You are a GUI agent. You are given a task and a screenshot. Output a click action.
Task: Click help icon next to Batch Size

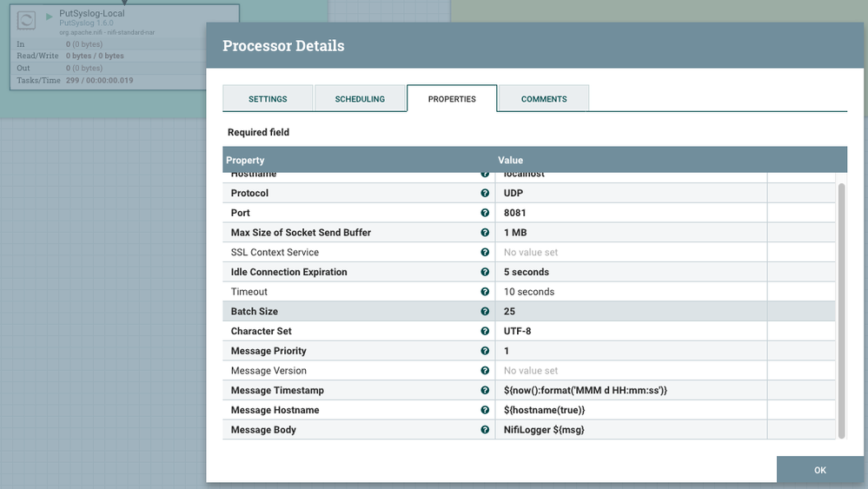485,312
